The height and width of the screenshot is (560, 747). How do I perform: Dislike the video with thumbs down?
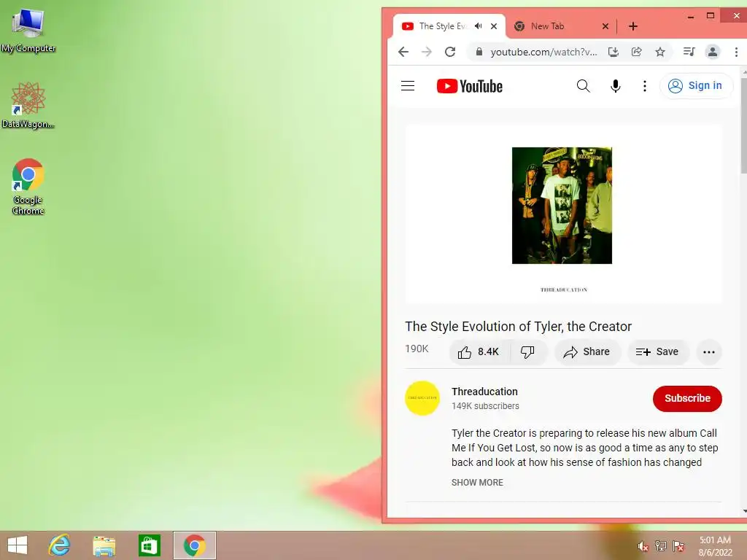tap(527, 352)
